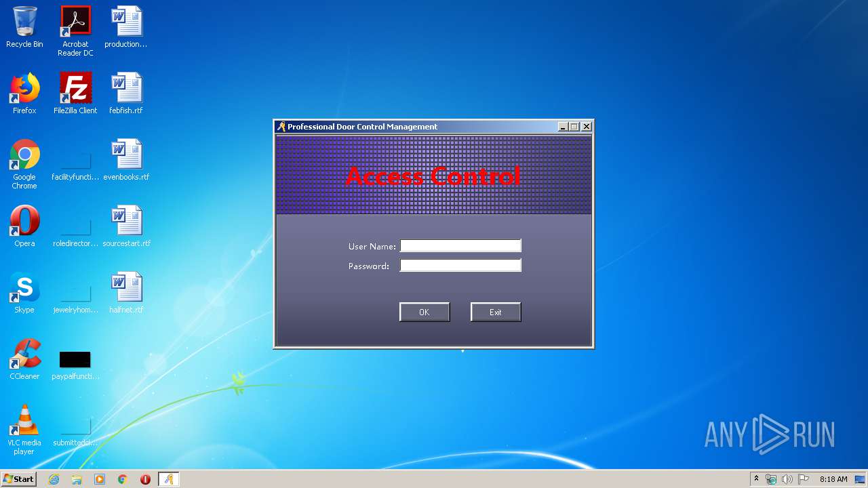
Task: Select the CCleaner desktop shortcut
Action: point(24,359)
